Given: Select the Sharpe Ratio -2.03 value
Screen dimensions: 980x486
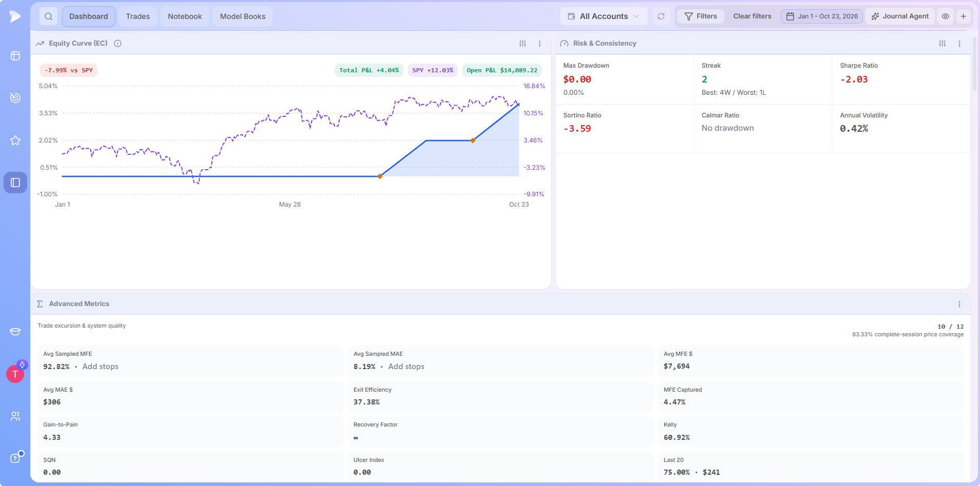Looking at the screenshot, I should tap(854, 79).
